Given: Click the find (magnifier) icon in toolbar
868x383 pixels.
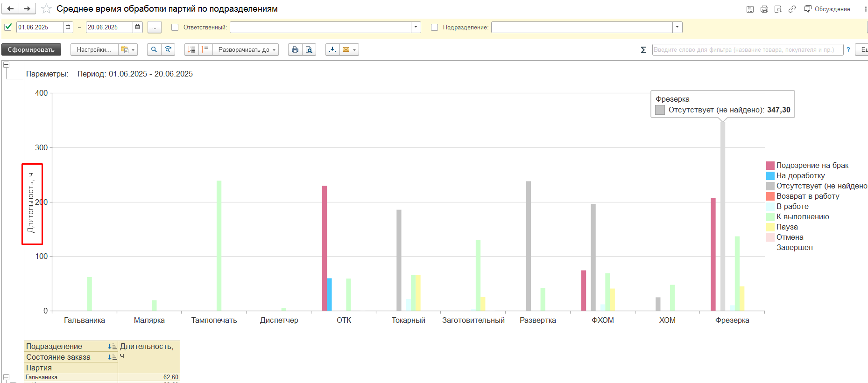Looking at the screenshot, I should [154, 49].
